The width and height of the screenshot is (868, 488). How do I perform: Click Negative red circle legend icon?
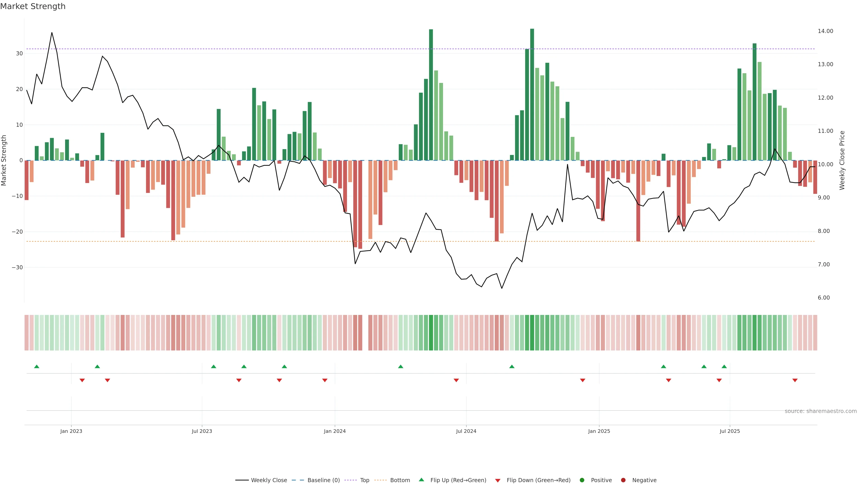point(623,480)
